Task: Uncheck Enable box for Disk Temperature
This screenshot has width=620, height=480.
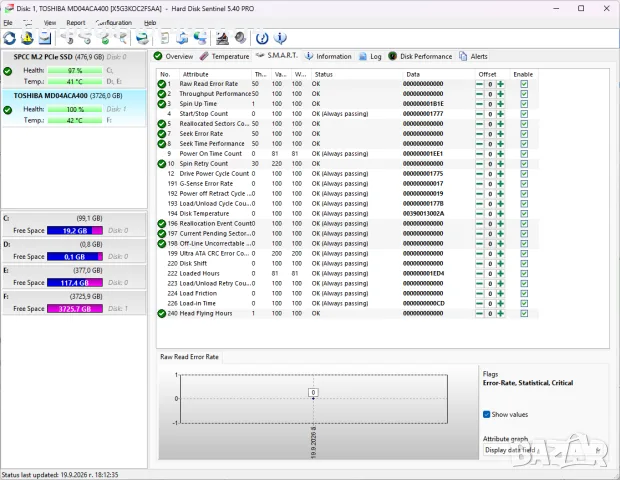Action: (524, 214)
